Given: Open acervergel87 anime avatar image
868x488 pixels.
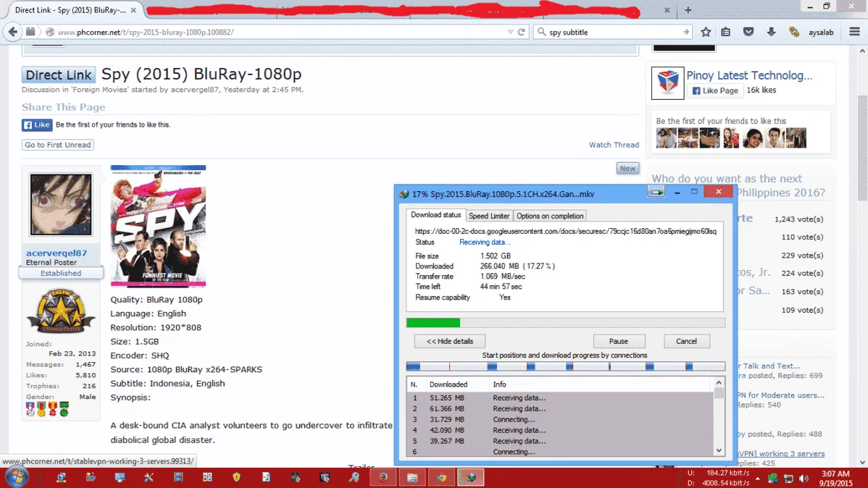Looking at the screenshot, I should pos(61,204).
